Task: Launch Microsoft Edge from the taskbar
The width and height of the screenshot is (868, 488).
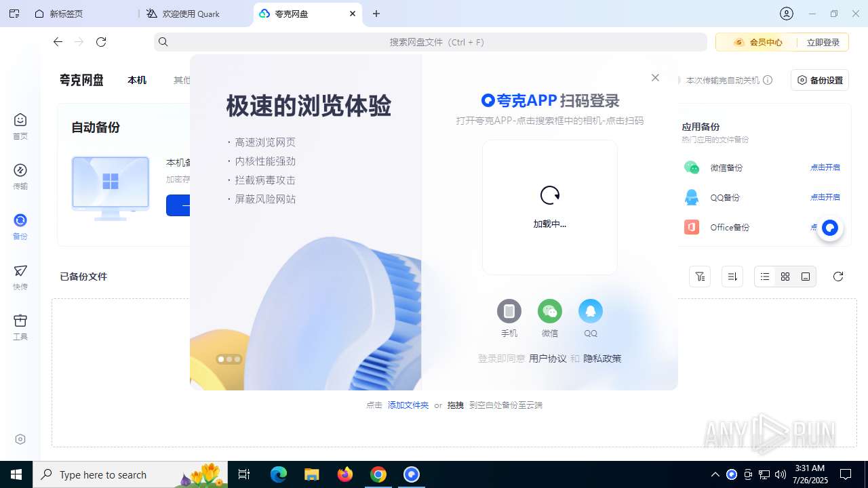Action: [x=279, y=474]
